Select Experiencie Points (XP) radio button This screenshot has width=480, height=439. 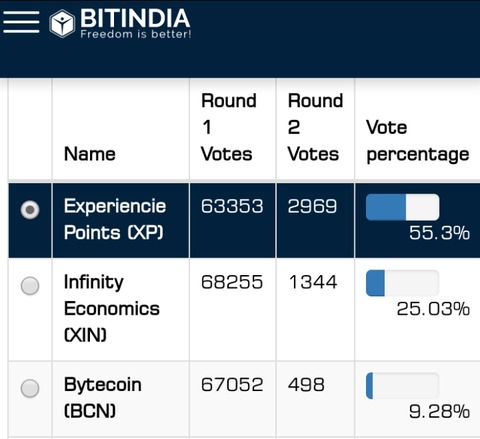click(30, 210)
